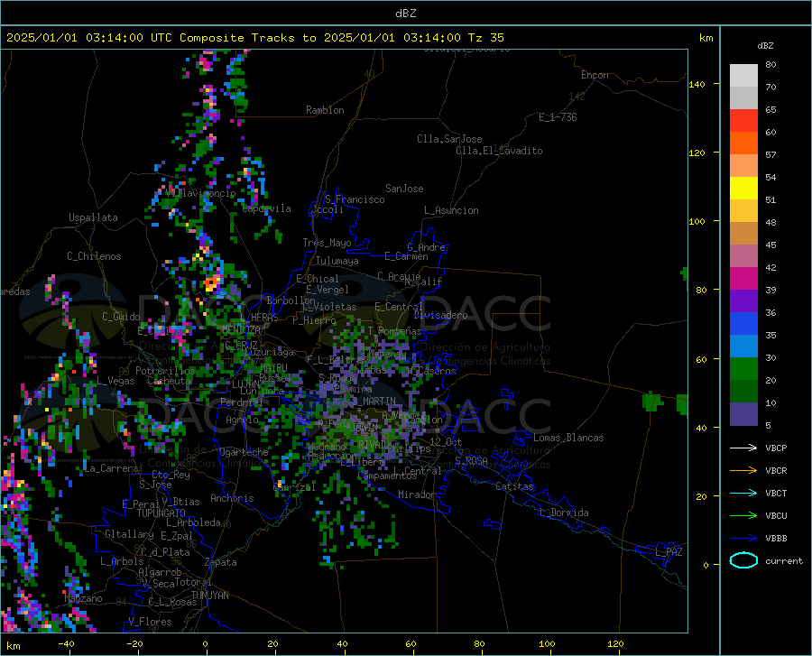Click the 'current' legend label
This screenshot has width=812, height=656.
coord(784,560)
